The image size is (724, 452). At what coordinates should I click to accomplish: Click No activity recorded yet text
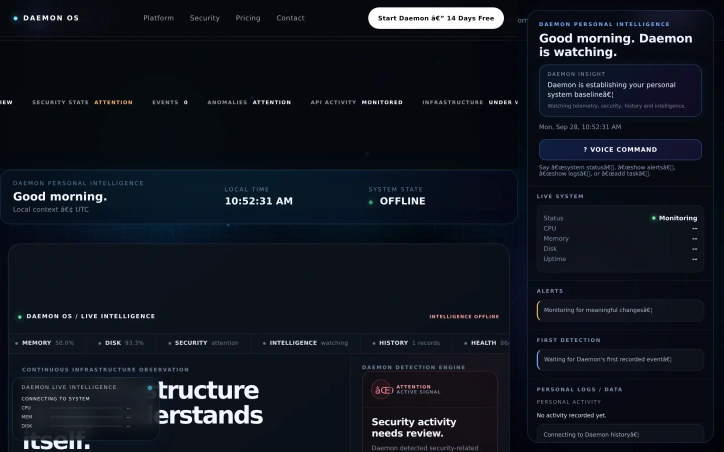point(571,416)
